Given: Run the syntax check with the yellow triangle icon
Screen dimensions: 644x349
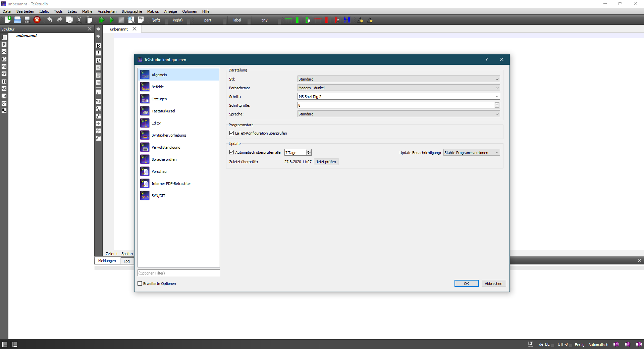Looking at the screenshot, I should point(360,20).
